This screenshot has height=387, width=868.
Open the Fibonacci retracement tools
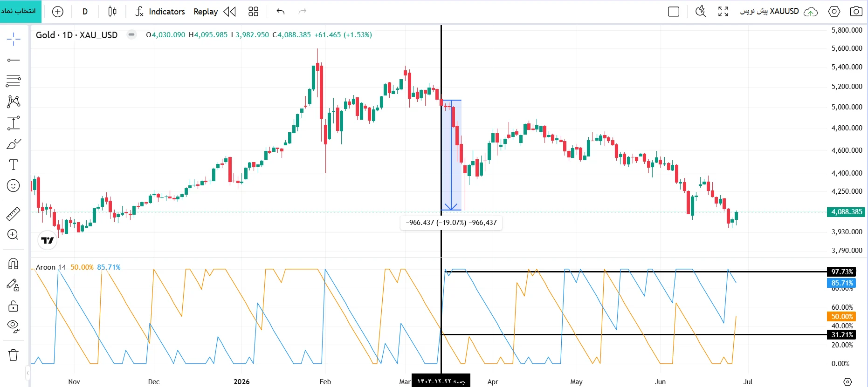14,81
